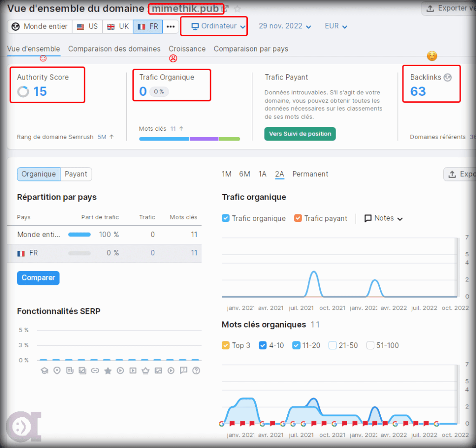Click the star icon in SERP features chart
The width and height of the screenshot is (476, 448).
(x=108, y=371)
